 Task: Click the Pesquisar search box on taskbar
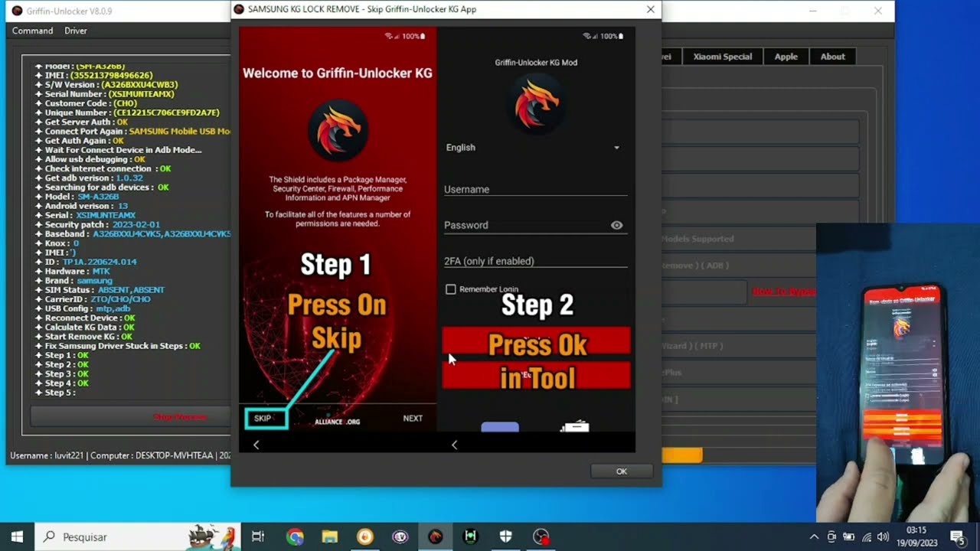click(138, 536)
